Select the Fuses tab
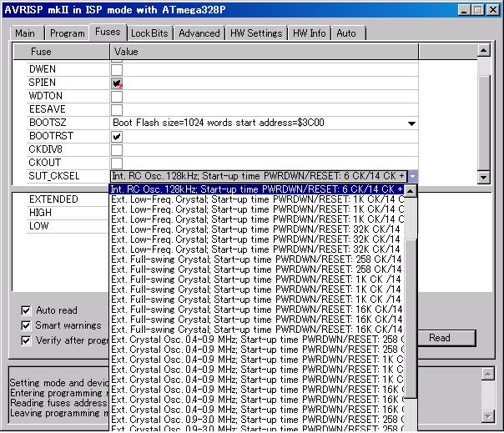The height and width of the screenshot is (433, 504). (108, 32)
